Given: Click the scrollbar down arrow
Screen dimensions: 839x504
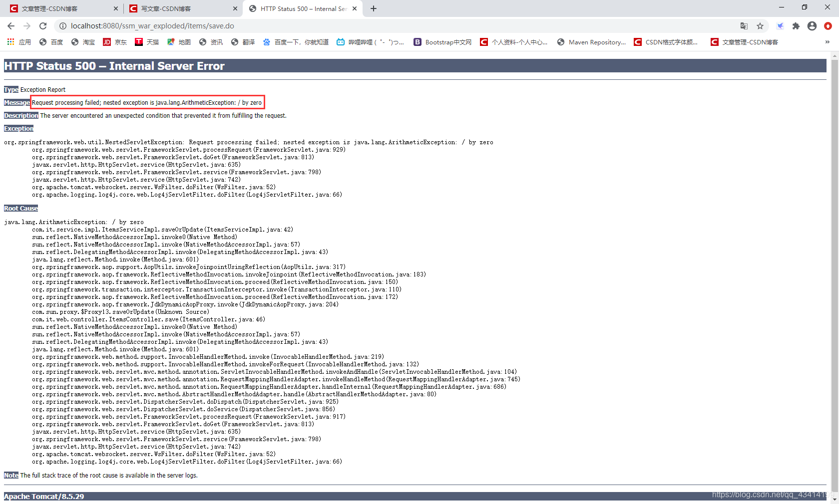Looking at the screenshot, I should click(835, 500).
